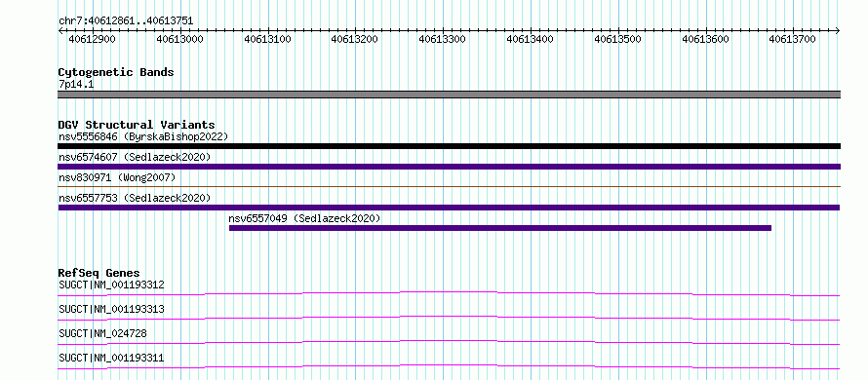Click ruler position 40613200

[355, 39]
